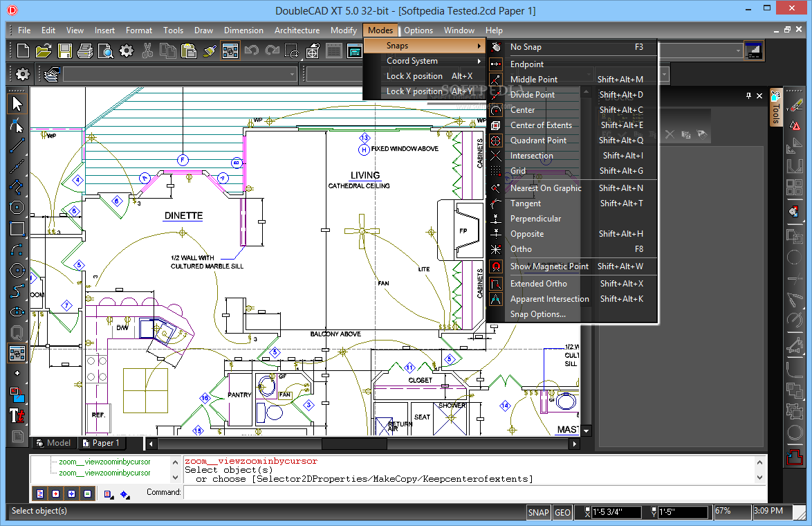Viewport: 812px width, 526px height.
Task: Save drawing with the floppy disk icon
Action: point(65,51)
